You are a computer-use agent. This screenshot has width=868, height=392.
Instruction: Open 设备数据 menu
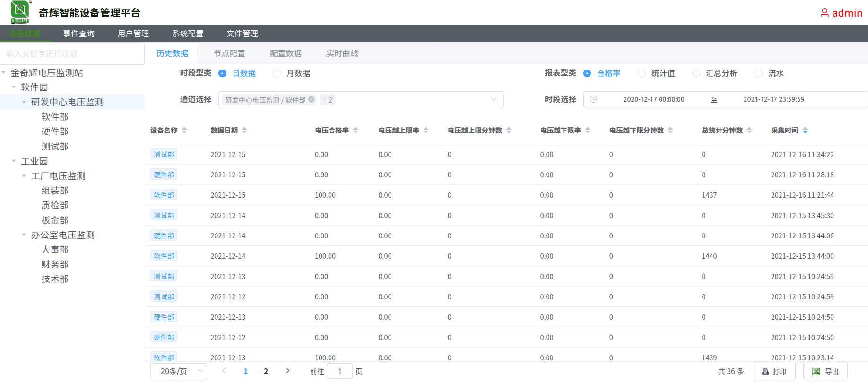[25, 34]
